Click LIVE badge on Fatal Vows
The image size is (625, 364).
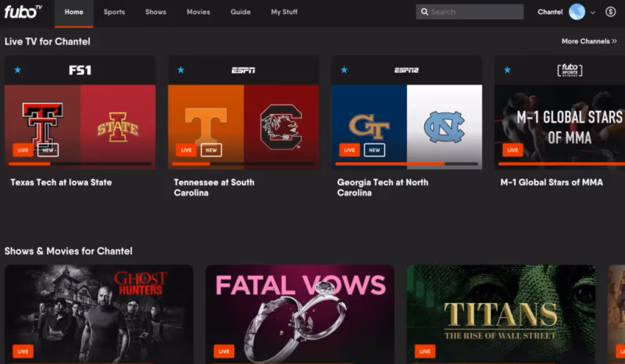[224, 352]
